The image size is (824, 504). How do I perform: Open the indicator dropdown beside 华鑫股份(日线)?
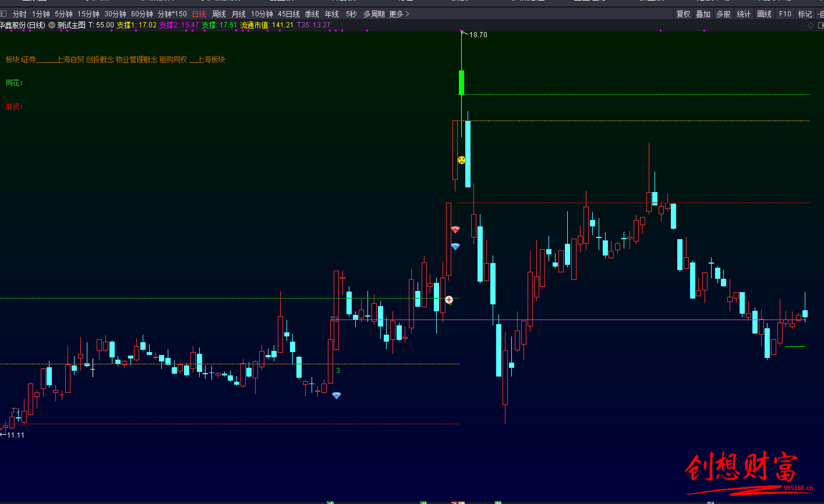pyautogui.click(x=52, y=25)
